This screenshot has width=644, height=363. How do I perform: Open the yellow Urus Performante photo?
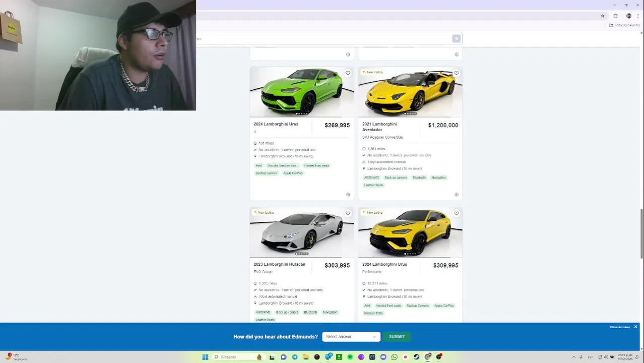[410, 232]
